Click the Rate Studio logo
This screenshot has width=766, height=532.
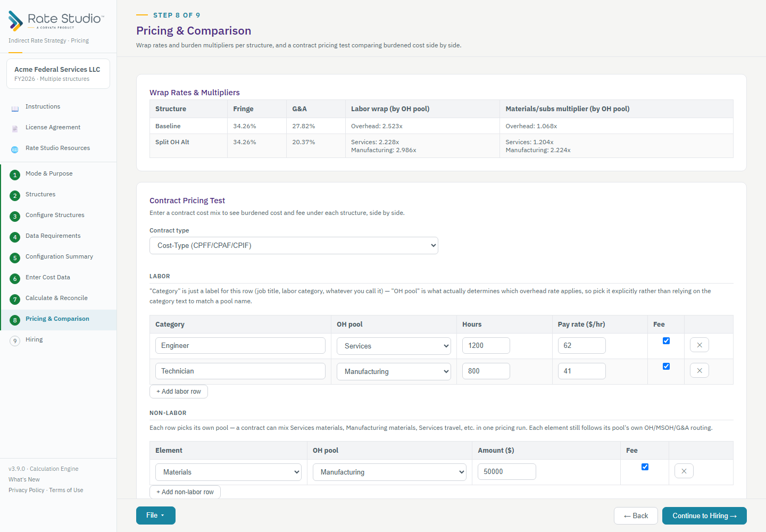(x=56, y=21)
